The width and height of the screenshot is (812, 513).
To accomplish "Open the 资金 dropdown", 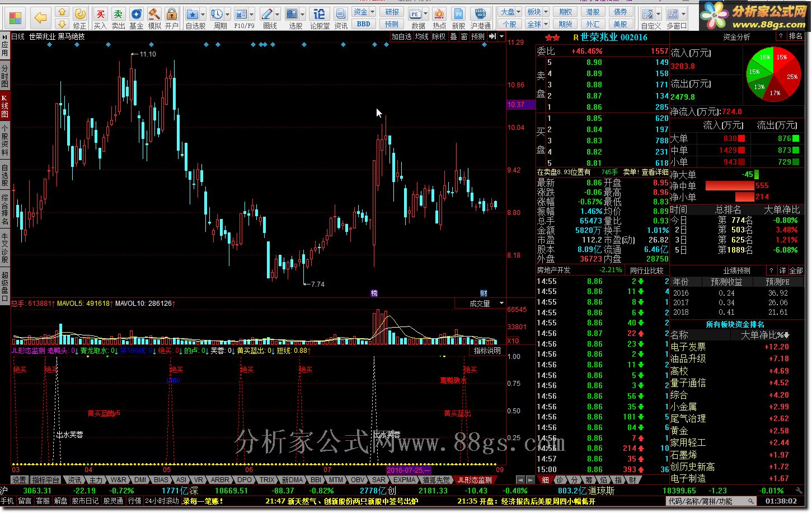I will pyautogui.click(x=364, y=12).
